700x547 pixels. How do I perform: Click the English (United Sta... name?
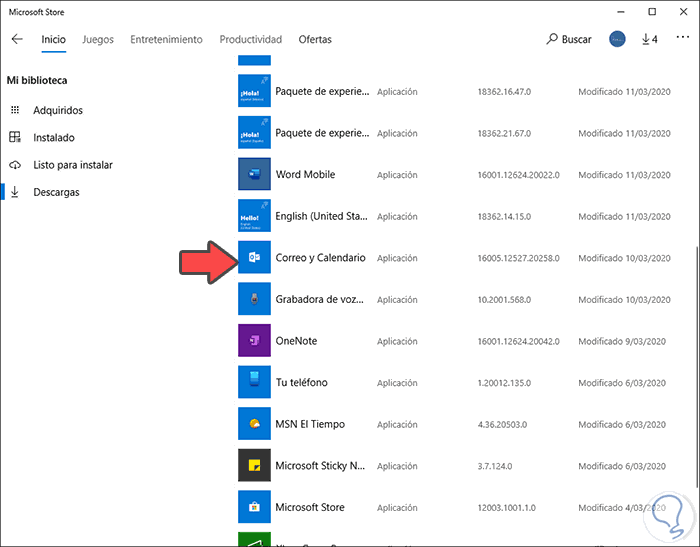click(x=321, y=216)
